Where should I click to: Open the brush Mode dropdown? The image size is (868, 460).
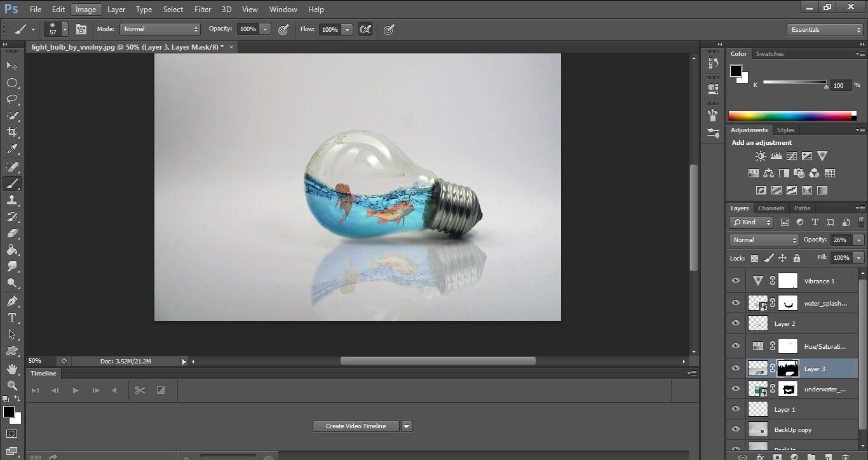pyautogui.click(x=160, y=29)
